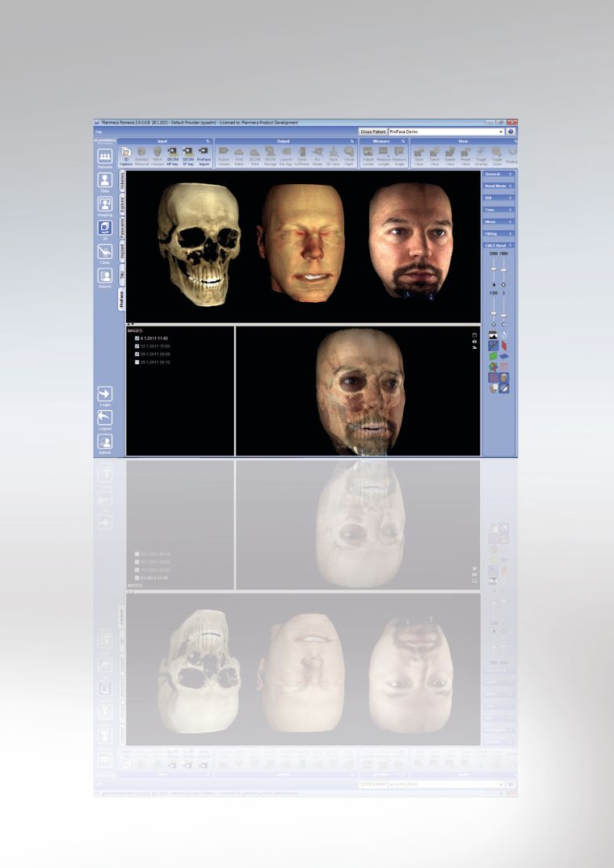Click the Stitch Volumes tool
Viewport: 614px width, 868px height.
(x=157, y=156)
